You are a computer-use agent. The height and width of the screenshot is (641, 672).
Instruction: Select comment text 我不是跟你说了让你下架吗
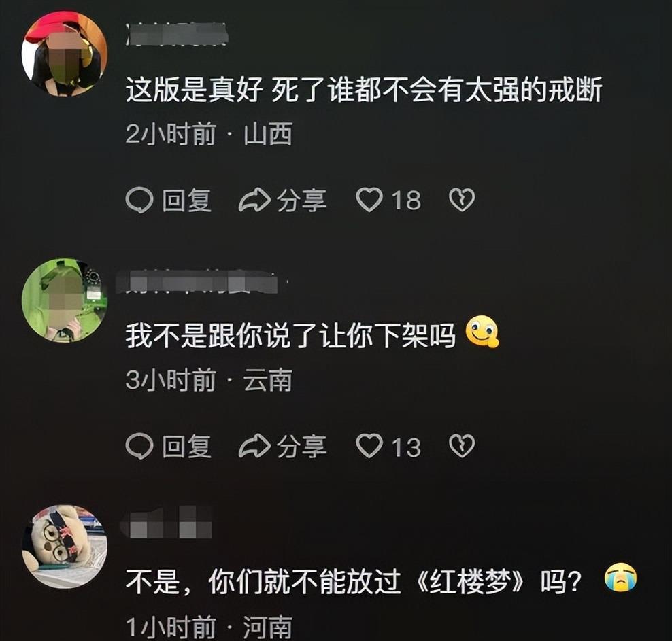tap(290, 335)
